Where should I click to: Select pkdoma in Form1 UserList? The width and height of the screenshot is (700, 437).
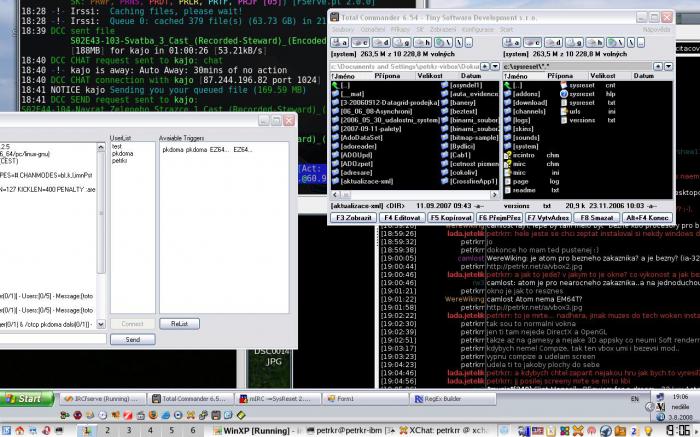click(122, 153)
